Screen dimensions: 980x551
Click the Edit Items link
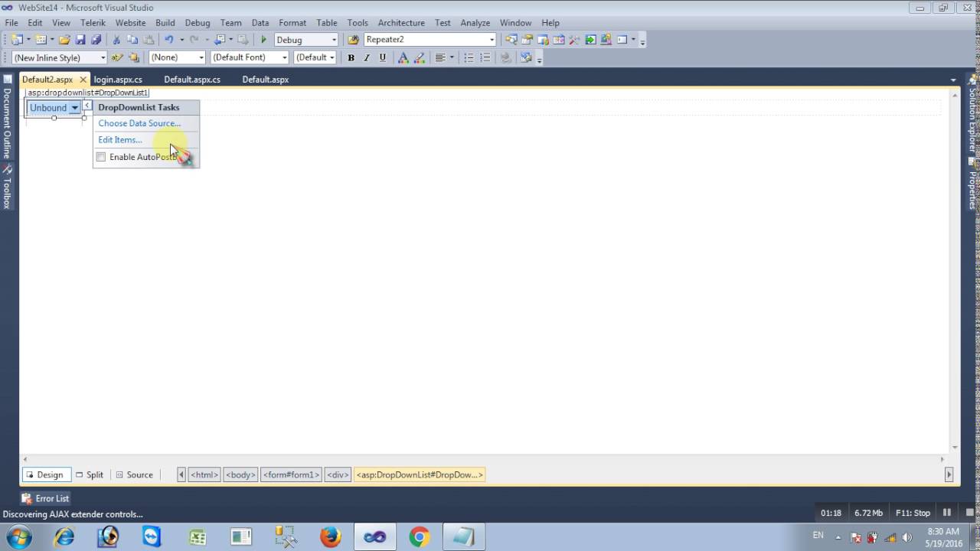pyautogui.click(x=120, y=140)
